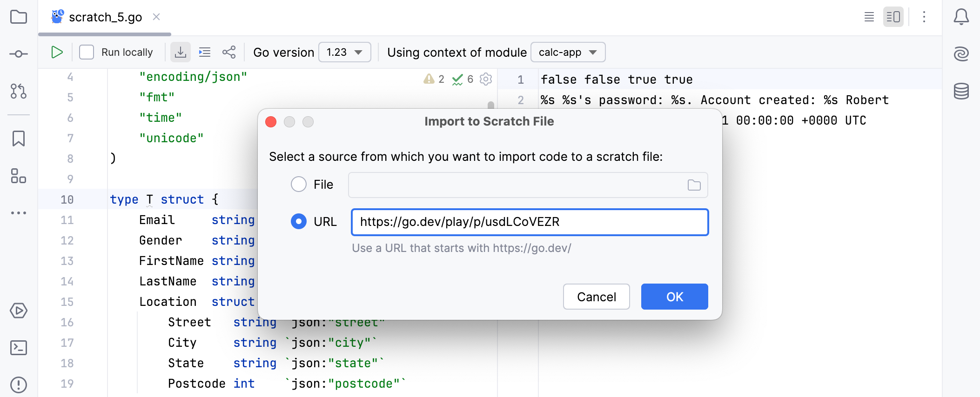
Task: Click the Format code toolbar icon
Action: [x=205, y=52]
